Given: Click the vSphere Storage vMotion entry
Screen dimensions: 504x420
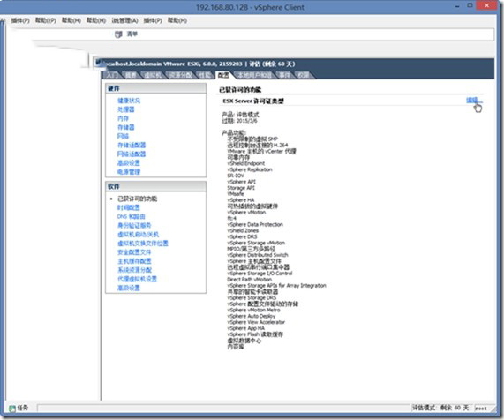Looking at the screenshot, I should coord(256,243).
